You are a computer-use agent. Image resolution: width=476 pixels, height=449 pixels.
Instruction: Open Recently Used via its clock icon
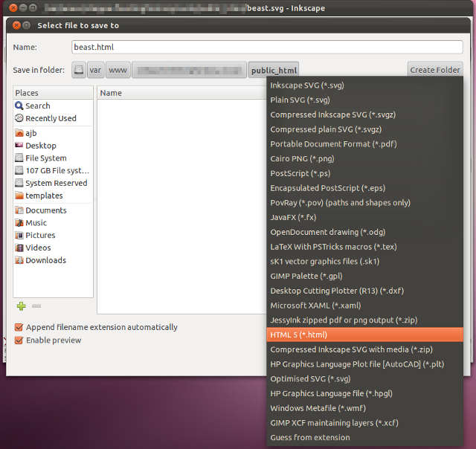[x=19, y=119]
